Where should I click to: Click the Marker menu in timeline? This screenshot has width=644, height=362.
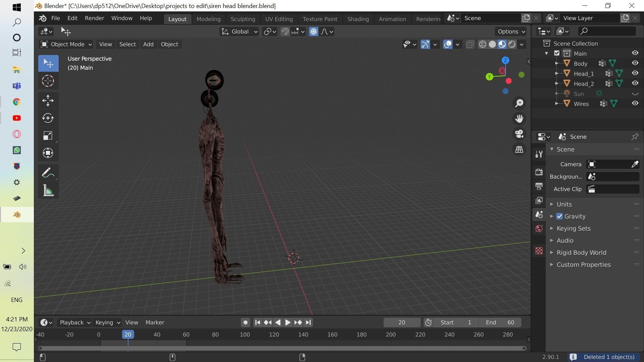tap(155, 322)
